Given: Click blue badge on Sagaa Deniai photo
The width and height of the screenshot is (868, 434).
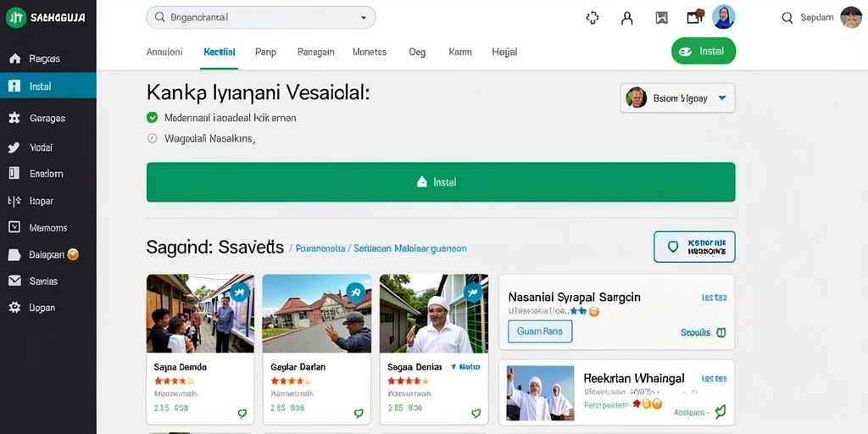Looking at the screenshot, I should click(x=473, y=292).
